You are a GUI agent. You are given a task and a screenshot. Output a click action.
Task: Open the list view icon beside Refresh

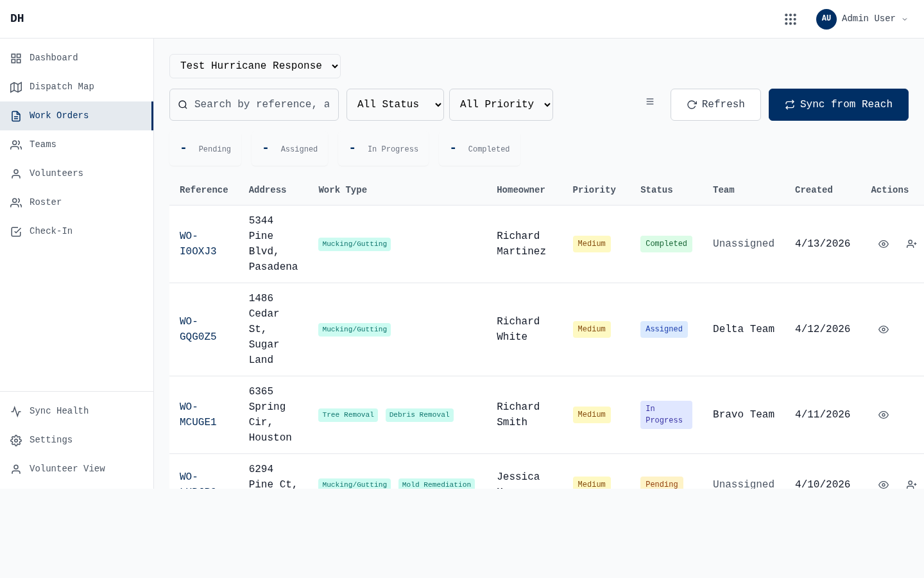tap(650, 101)
